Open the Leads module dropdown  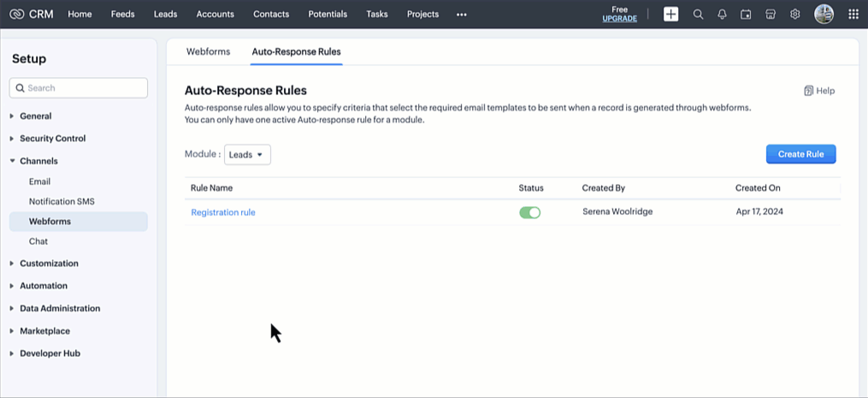(x=247, y=155)
